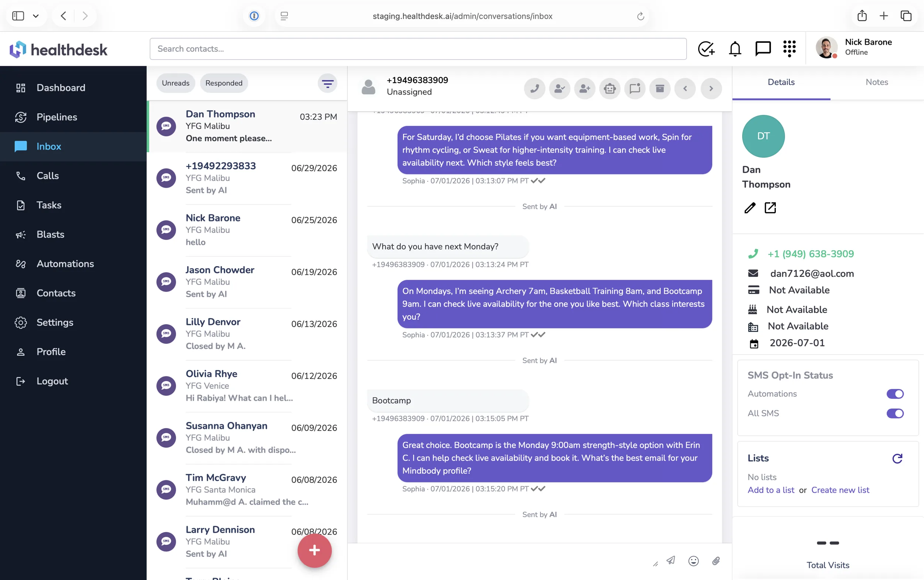Viewport: 924px width, 580px height.
Task: Filter by Responded chip
Action: 224,83
